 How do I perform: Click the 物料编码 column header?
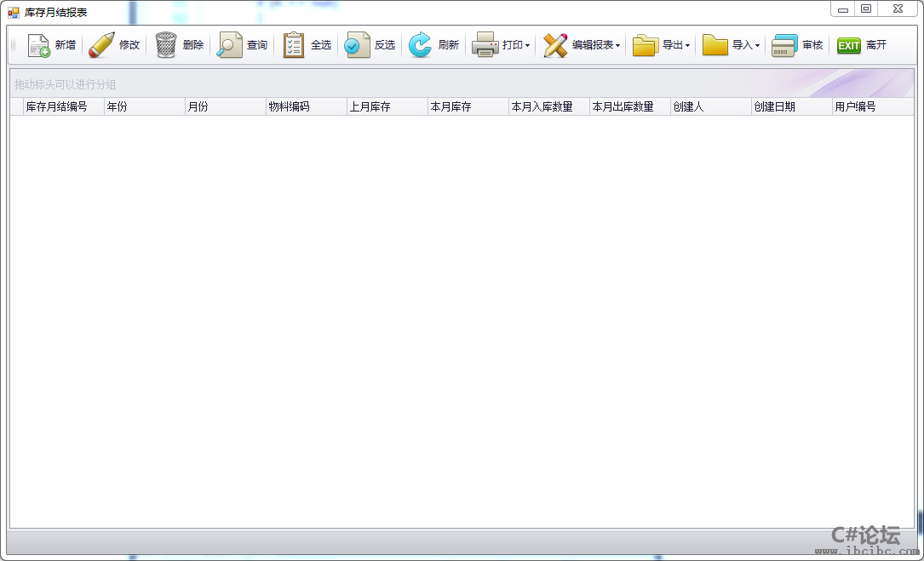coord(306,107)
